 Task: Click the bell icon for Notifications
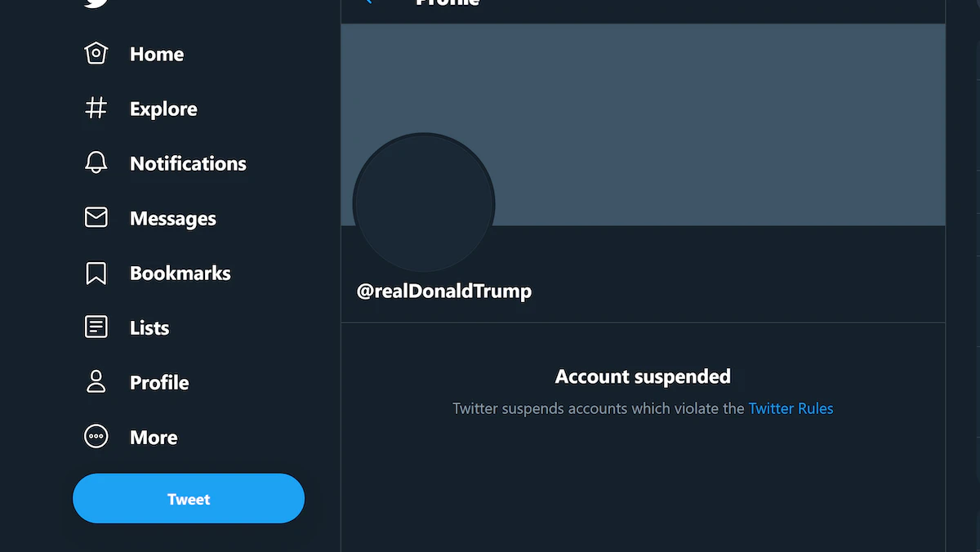(96, 163)
